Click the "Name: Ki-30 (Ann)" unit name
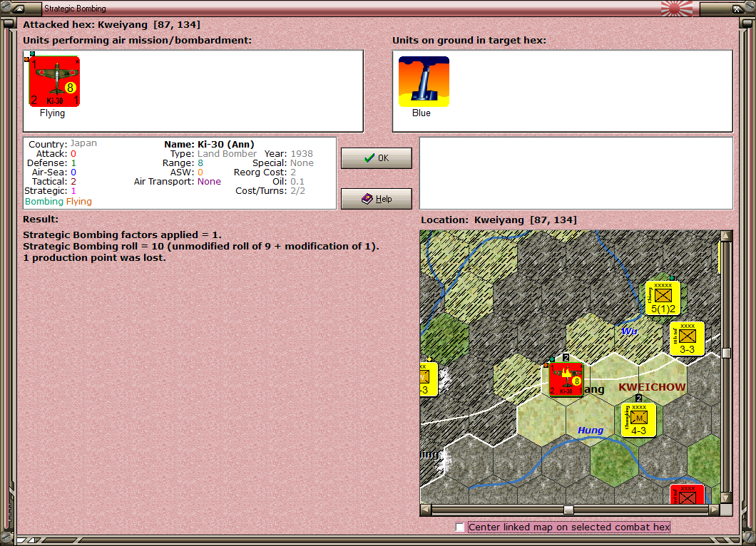This screenshot has width=756, height=546. tap(209, 144)
